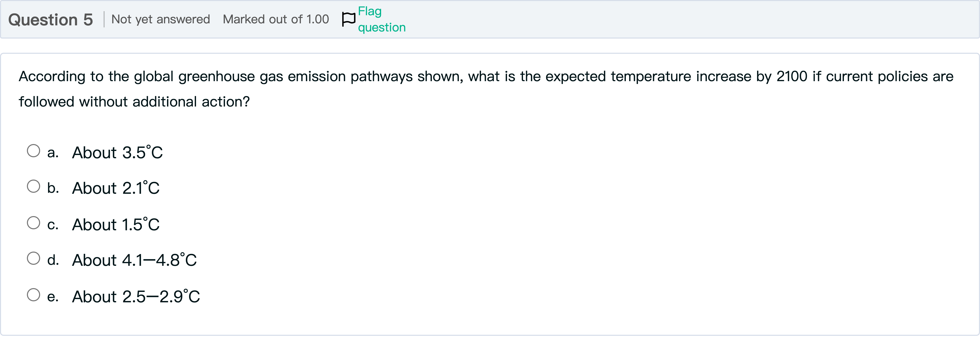Select radio button for About 4.1–4.8°C
The image size is (980, 350).
pos(34,258)
